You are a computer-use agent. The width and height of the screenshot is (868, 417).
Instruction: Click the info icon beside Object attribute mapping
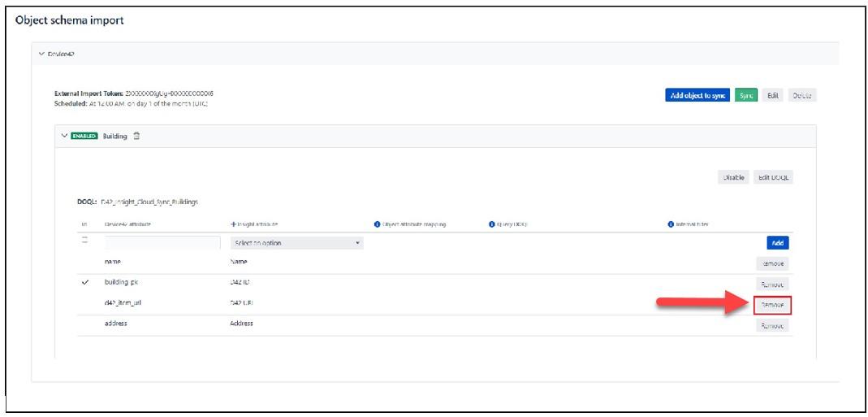(377, 224)
